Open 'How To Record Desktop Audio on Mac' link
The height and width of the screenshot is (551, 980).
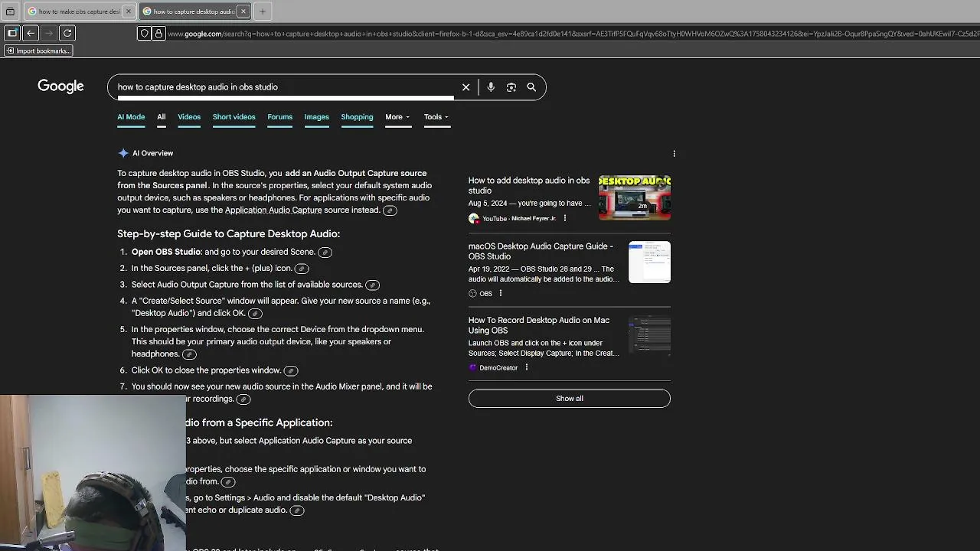[x=539, y=325]
